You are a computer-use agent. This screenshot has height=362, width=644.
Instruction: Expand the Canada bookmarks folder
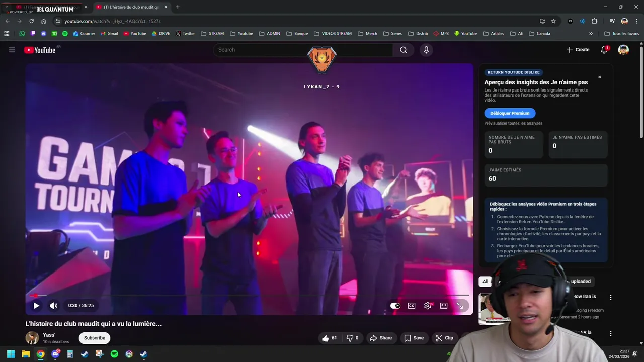pyautogui.click(x=539, y=34)
